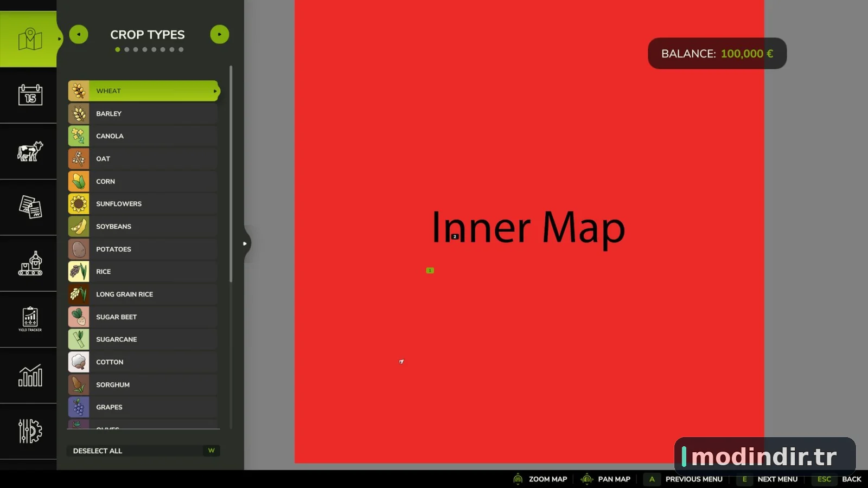Collapse the crop types side panel
Image resolution: width=868 pixels, height=488 pixels.
point(246,243)
